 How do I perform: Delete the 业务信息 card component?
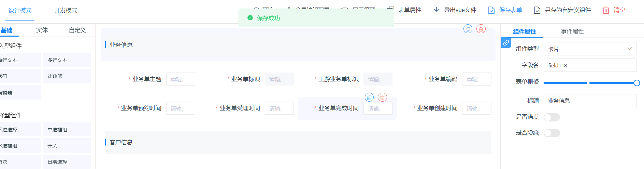[481, 29]
